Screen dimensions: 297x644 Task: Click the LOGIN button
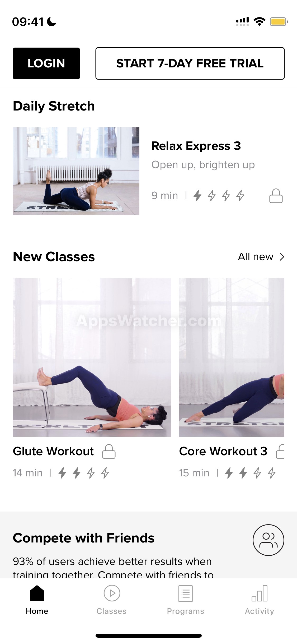tap(46, 63)
